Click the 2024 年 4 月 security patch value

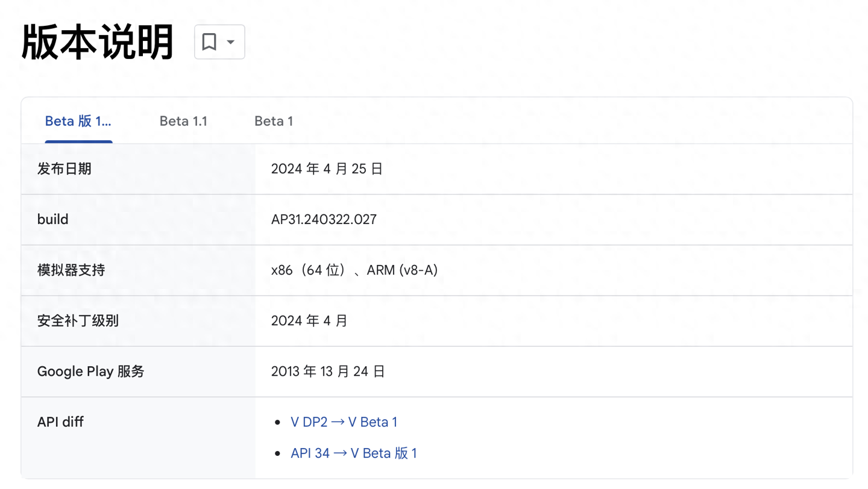pos(309,321)
